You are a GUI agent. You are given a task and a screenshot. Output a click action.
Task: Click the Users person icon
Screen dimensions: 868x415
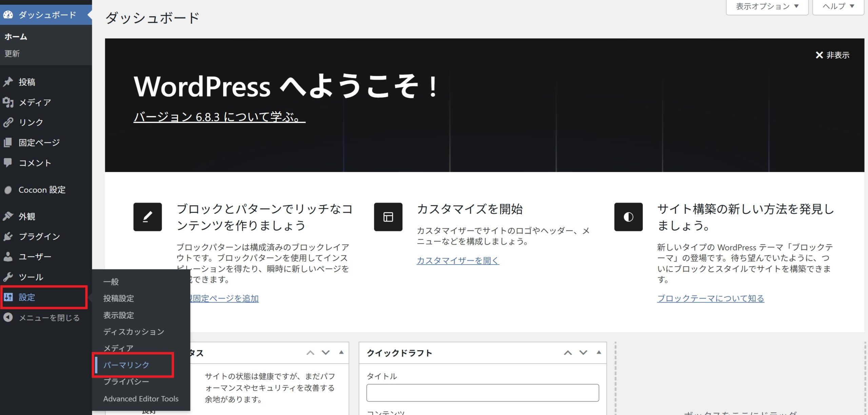[x=8, y=256]
